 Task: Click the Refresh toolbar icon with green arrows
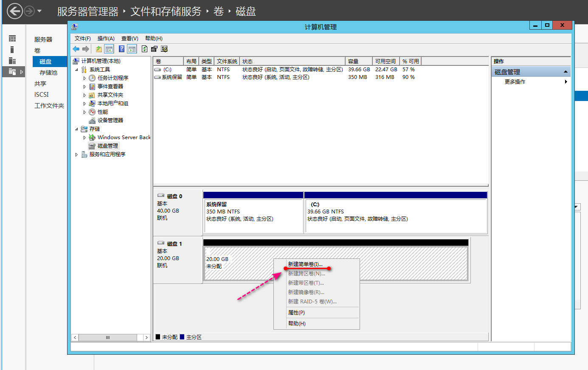pos(144,49)
